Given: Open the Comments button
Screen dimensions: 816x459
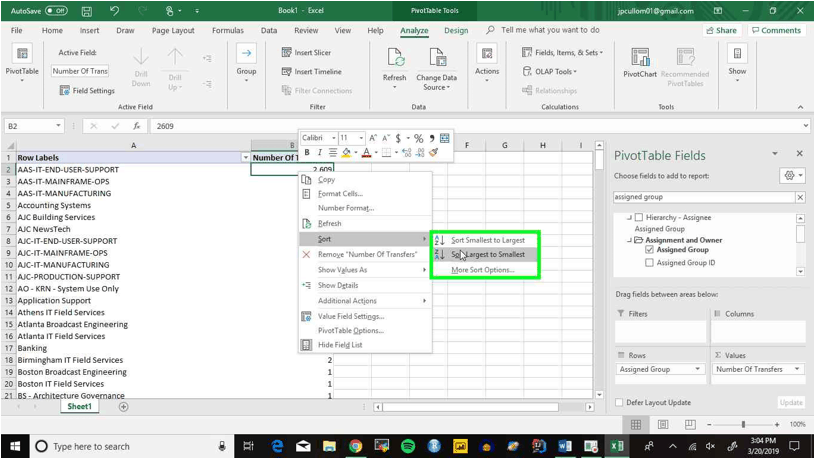Looking at the screenshot, I should point(776,30).
